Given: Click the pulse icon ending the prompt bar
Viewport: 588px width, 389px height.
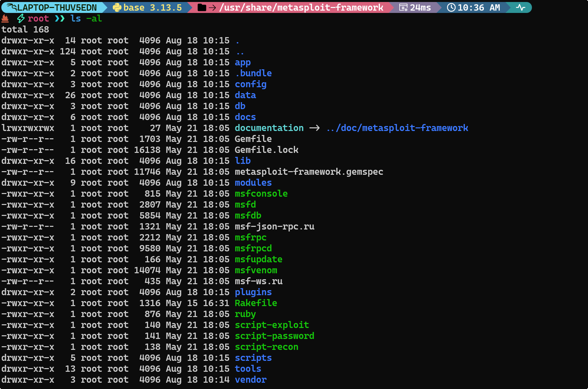Looking at the screenshot, I should coord(520,8).
